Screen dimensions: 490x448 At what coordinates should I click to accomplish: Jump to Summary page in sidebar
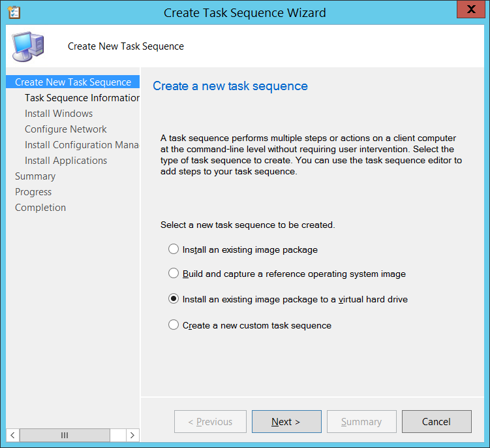tap(35, 176)
